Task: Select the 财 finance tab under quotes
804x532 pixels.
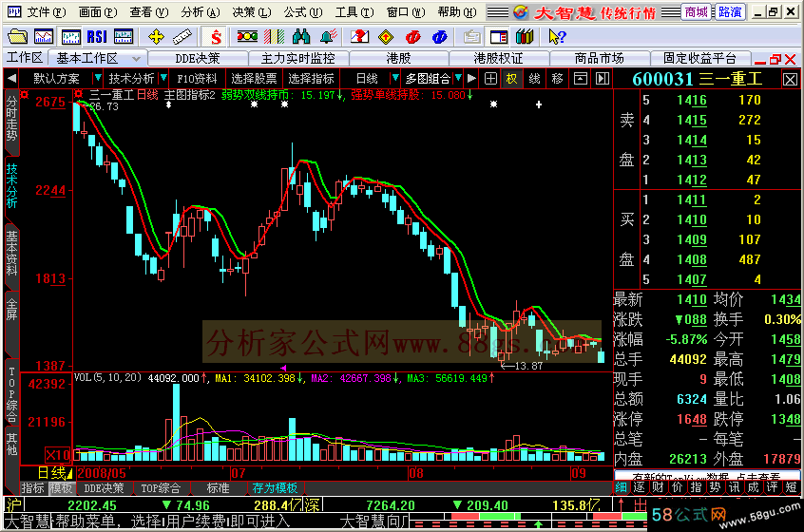Action: [x=659, y=487]
